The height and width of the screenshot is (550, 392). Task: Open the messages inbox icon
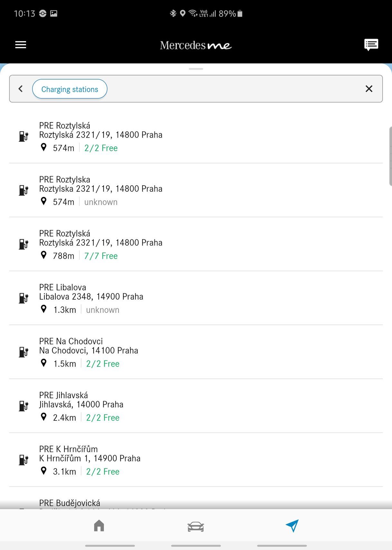[x=371, y=45]
